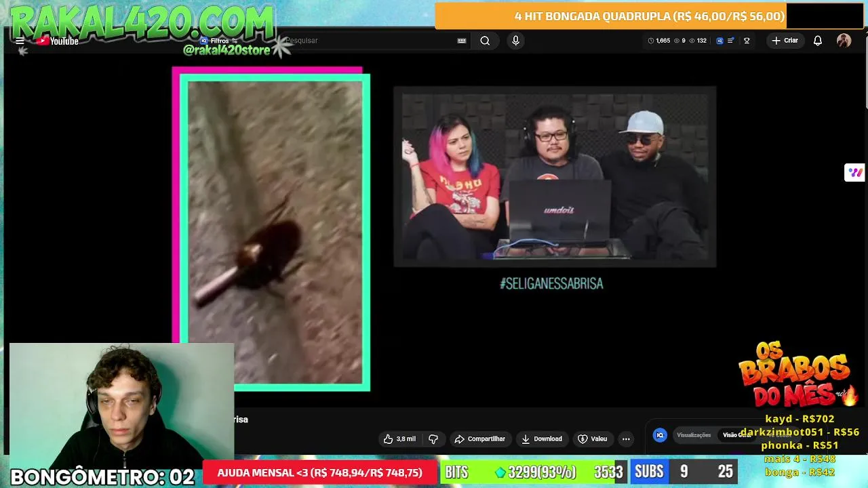868x488 pixels.
Task: Click the 1,665 views stat in top bar
Action: (659, 41)
